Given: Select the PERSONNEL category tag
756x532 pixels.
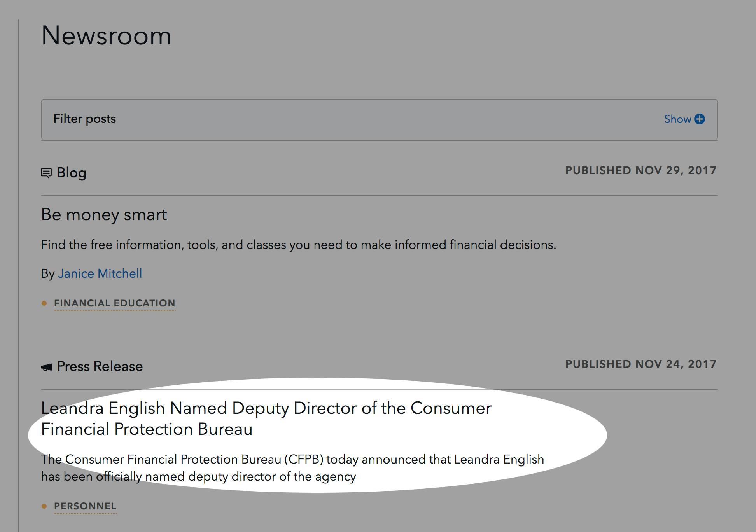Looking at the screenshot, I should click(x=85, y=506).
